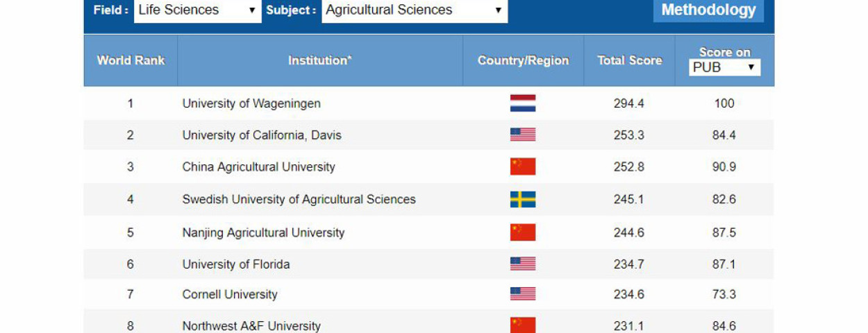The height and width of the screenshot is (333, 868).
Task: Open the Methodology button
Action: pyautogui.click(x=708, y=10)
